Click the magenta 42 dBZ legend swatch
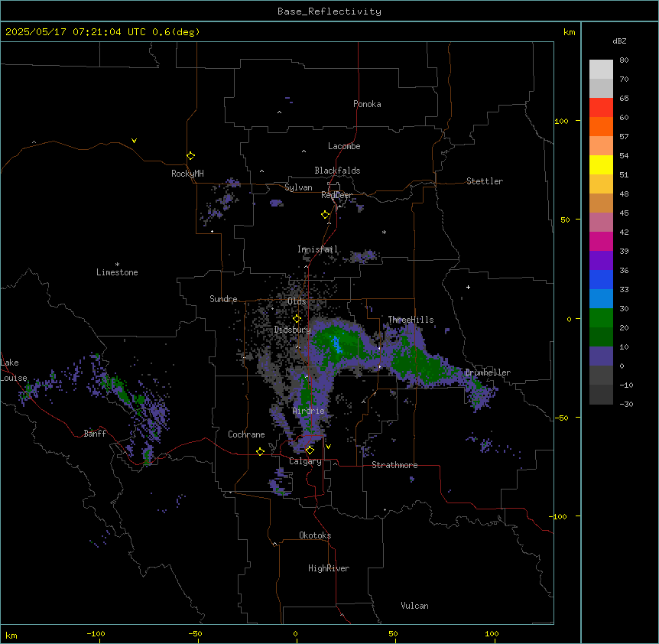The width and height of the screenshot is (659, 644). pos(601,241)
